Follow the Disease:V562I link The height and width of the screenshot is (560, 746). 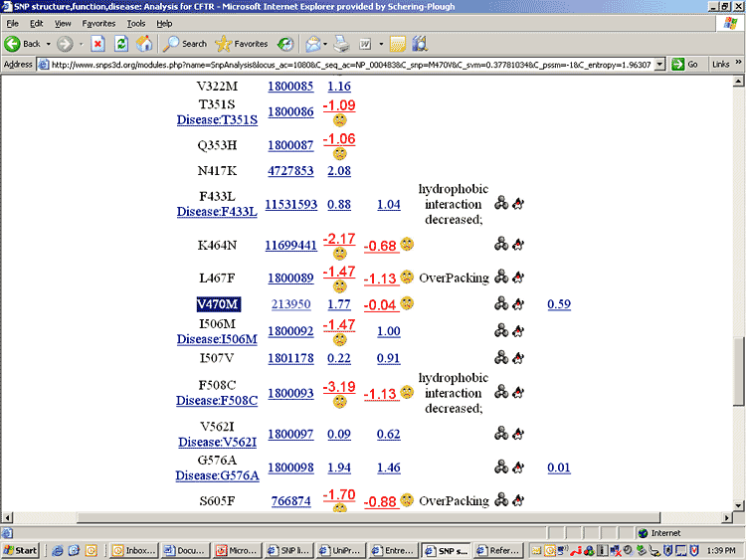tap(217, 442)
